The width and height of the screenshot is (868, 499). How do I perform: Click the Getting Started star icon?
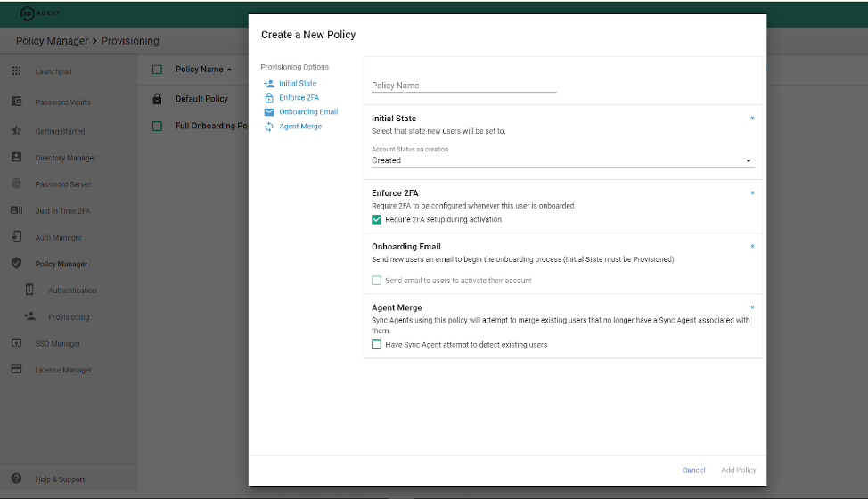[17, 131]
